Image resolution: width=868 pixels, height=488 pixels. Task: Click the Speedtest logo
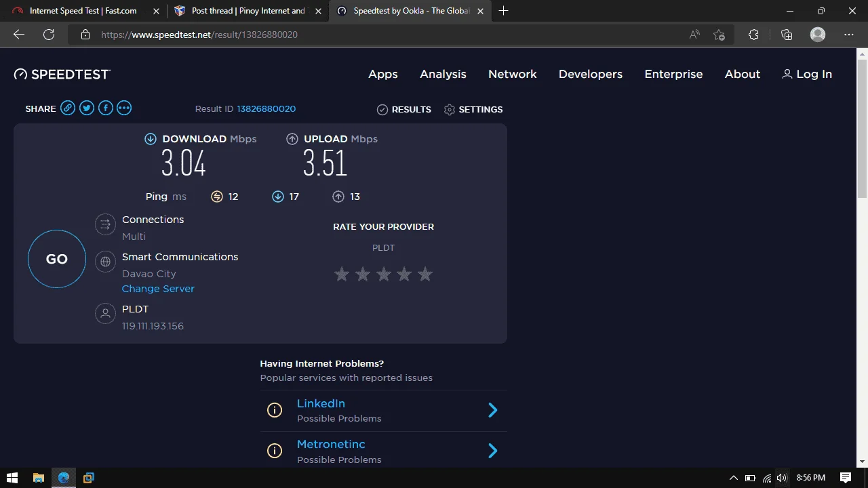click(x=62, y=74)
